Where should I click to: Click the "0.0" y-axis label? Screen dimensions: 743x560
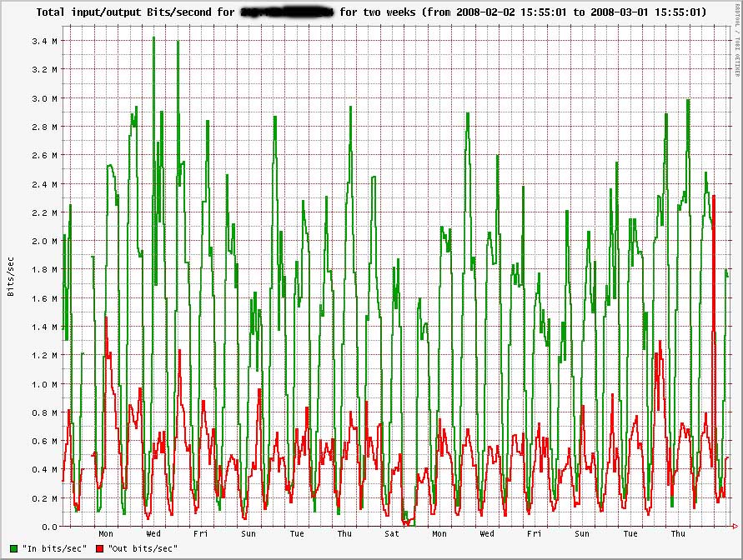pyautogui.click(x=48, y=527)
